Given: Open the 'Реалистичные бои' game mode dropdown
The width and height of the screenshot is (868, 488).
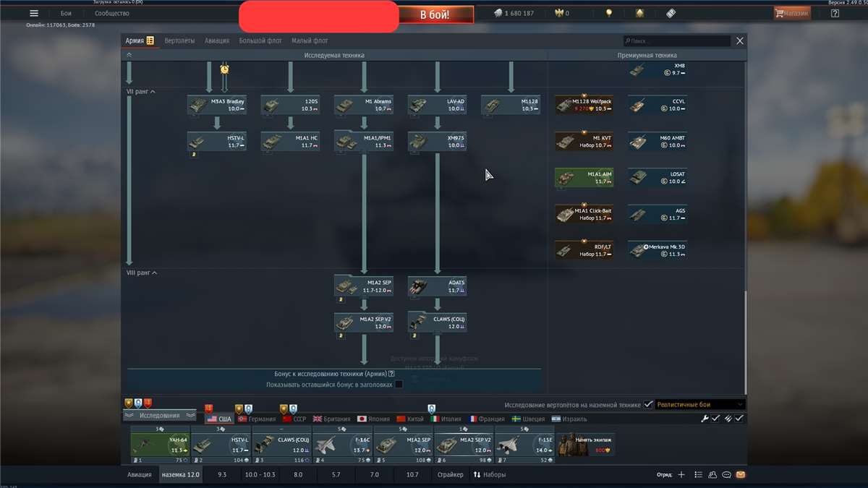Looking at the screenshot, I should [699, 405].
